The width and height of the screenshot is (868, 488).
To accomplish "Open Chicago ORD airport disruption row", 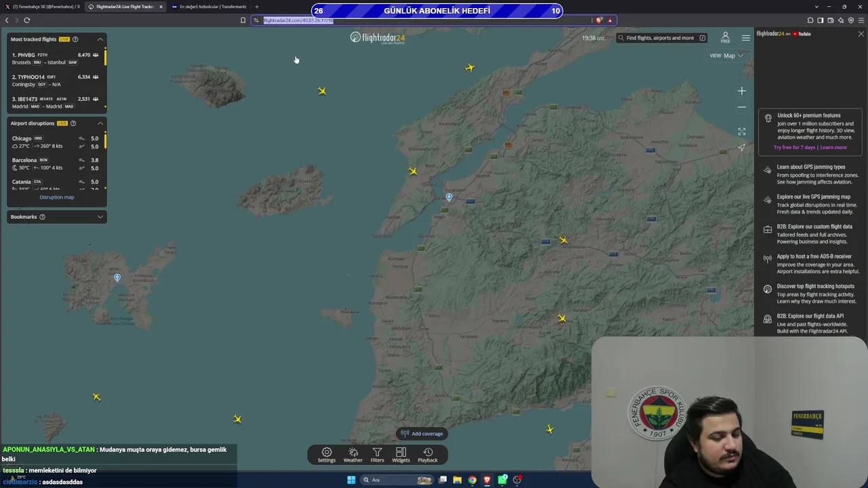I will coord(56,142).
